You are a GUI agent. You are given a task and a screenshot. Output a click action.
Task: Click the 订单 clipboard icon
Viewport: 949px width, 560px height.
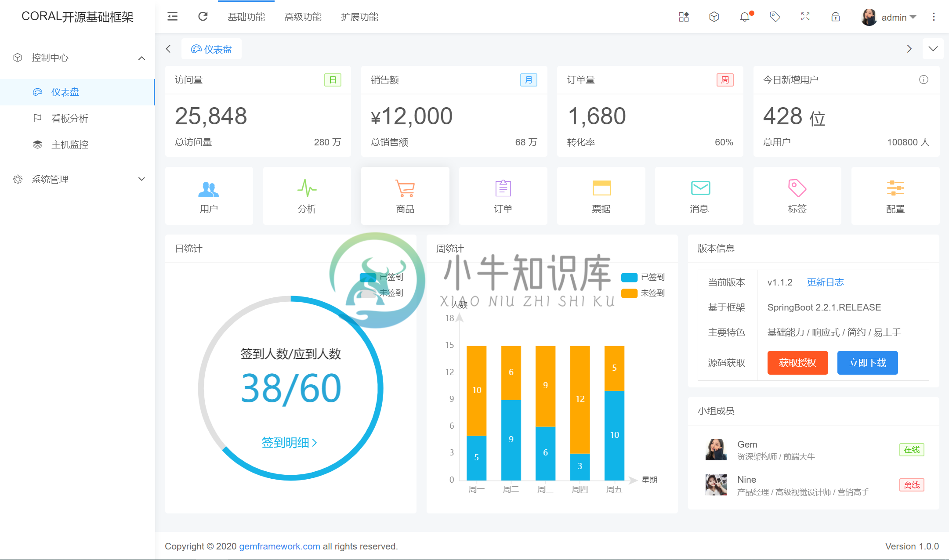click(503, 188)
